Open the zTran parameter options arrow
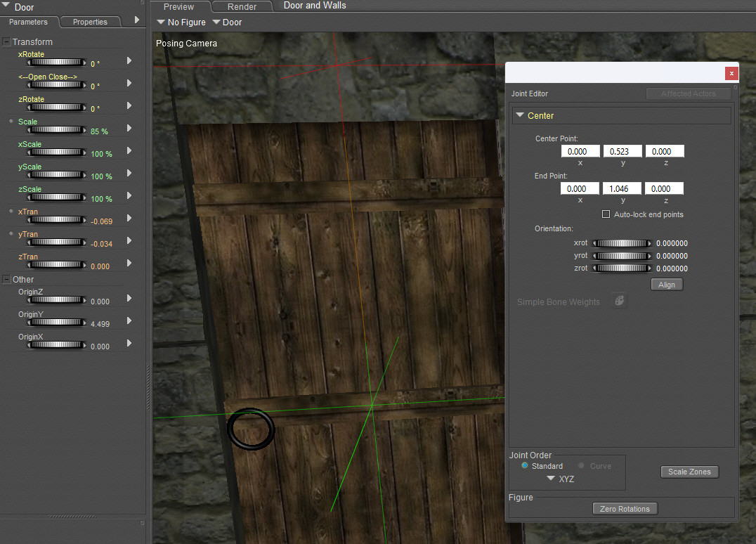Image resolution: width=756 pixels, height=544 pixels. (x=129, y=264)
